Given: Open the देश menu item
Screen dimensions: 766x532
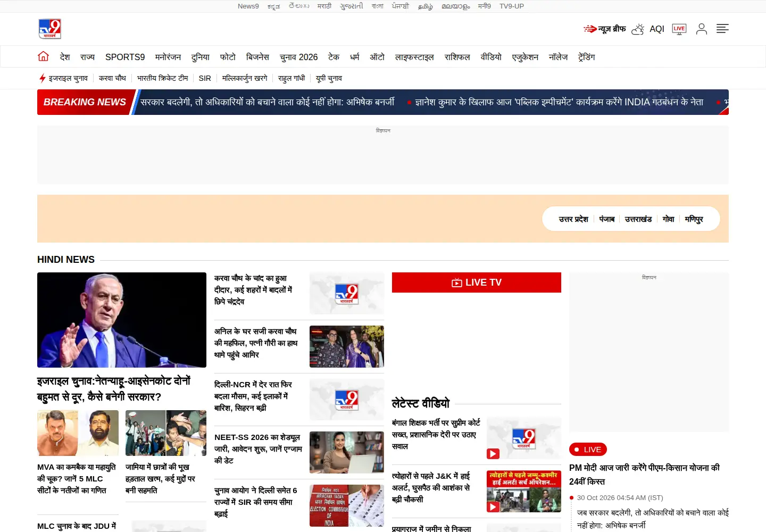Looking at the screenshot, I should tap(65, 57).
